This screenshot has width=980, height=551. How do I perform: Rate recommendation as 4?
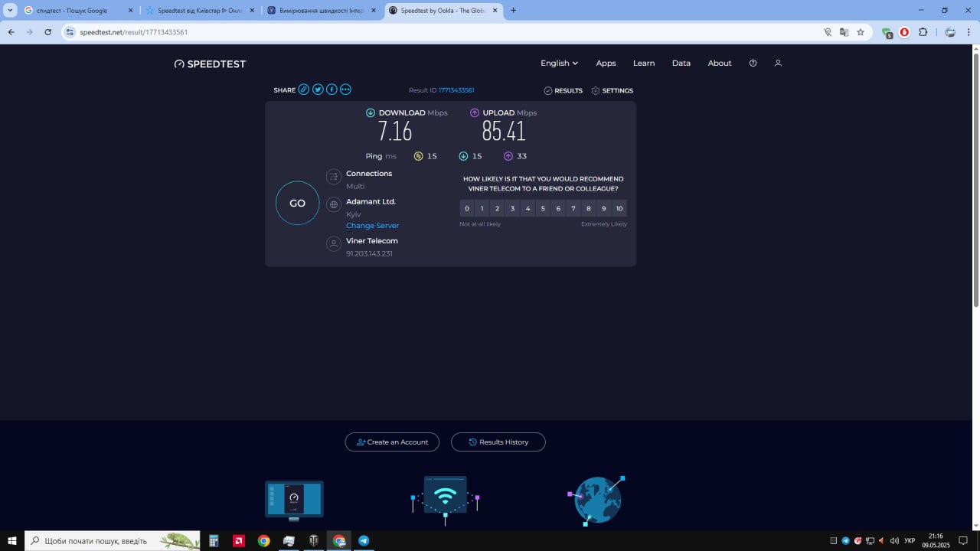click(x=528, y=208)
